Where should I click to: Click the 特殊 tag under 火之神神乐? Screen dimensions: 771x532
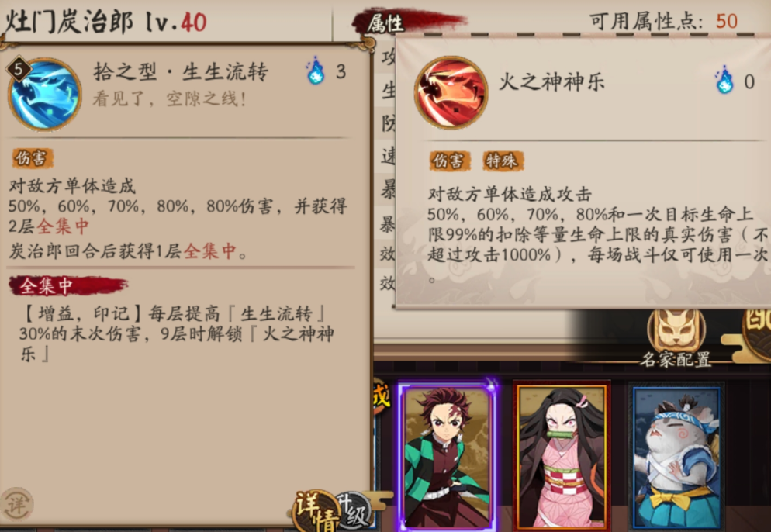coord(503,161)
